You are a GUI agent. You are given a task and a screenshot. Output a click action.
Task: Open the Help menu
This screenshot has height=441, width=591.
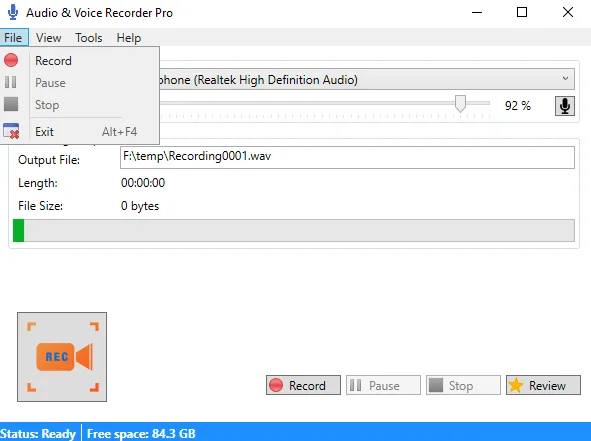(x=129, y=38)
